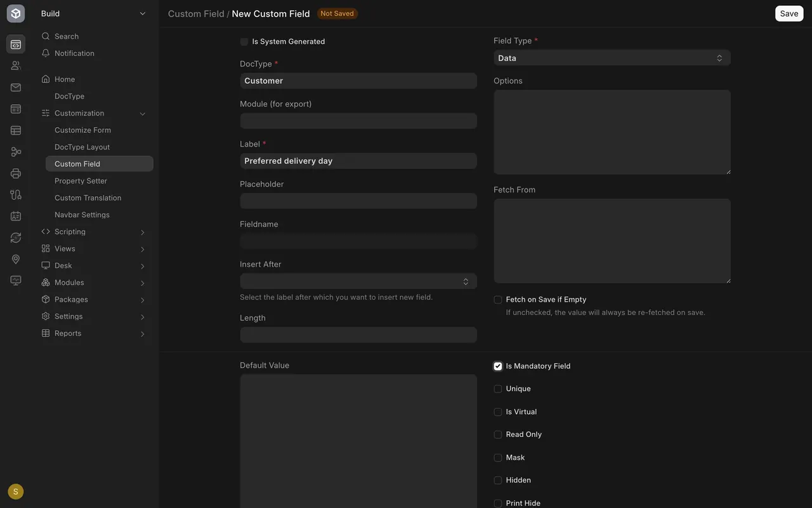Open the table-grid Data rail icon
Image resolution: width=812 pixels, height=508 pixels.
(16, 130)
